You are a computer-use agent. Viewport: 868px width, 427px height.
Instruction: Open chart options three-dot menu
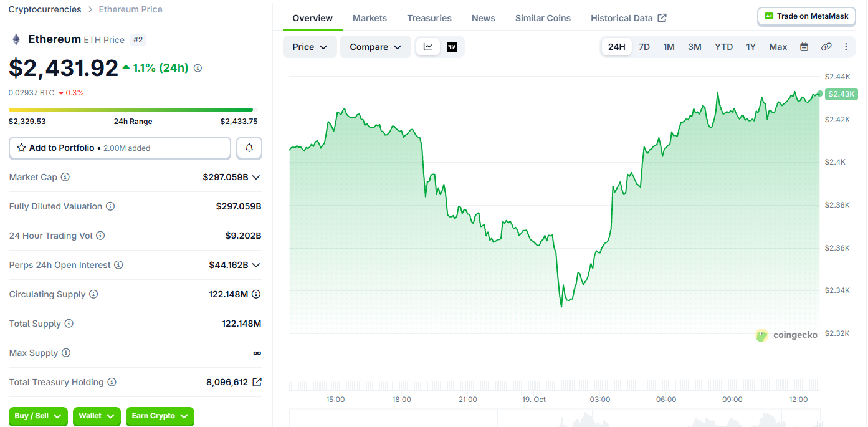[x=846, y=47]
